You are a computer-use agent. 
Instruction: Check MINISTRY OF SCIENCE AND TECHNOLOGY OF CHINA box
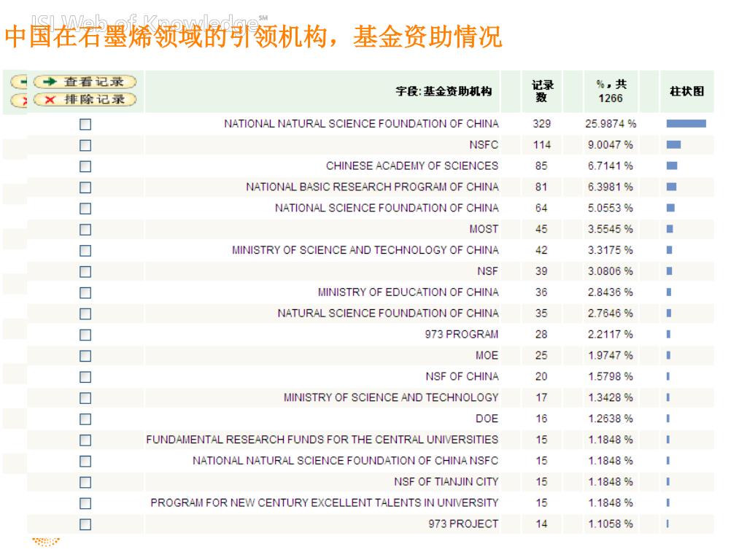point(85,251)
